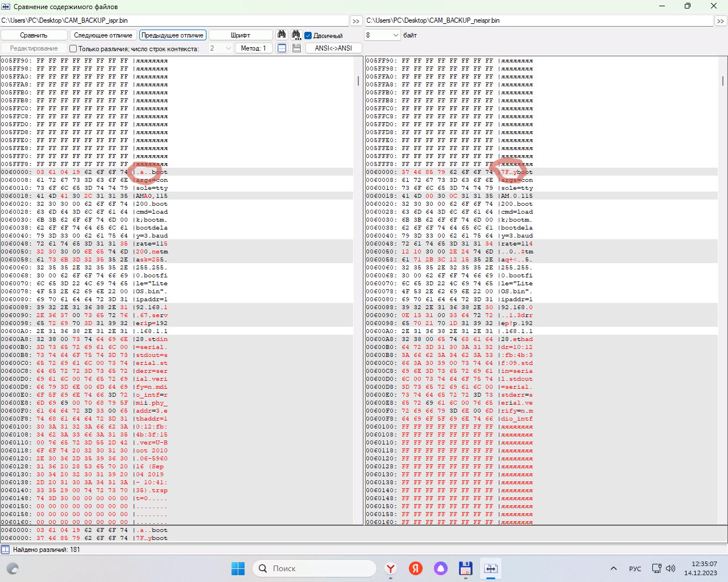Click the binoculars search icon
Screen dimensions: 728x582
(x=282, y=35)
